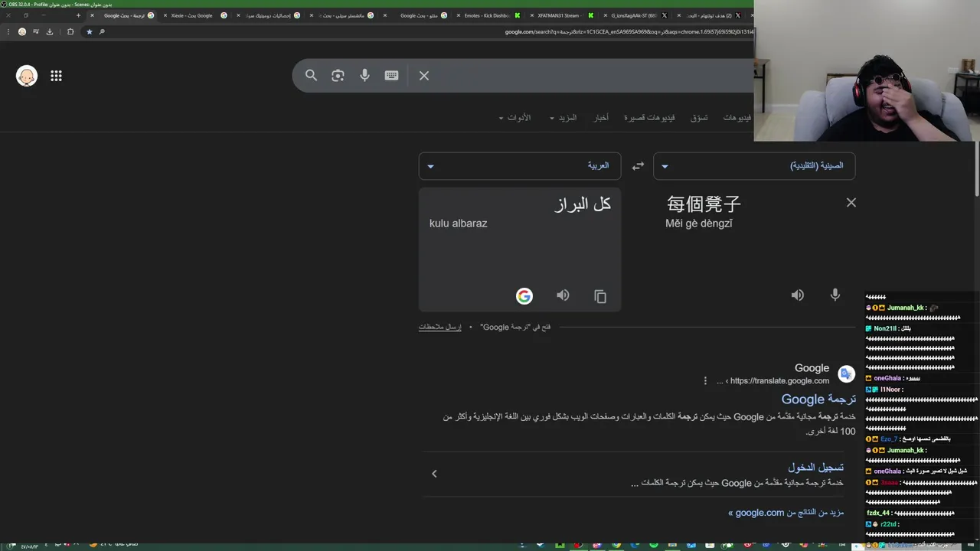
Task: Click chat username Non21ll
Action: 884,328
